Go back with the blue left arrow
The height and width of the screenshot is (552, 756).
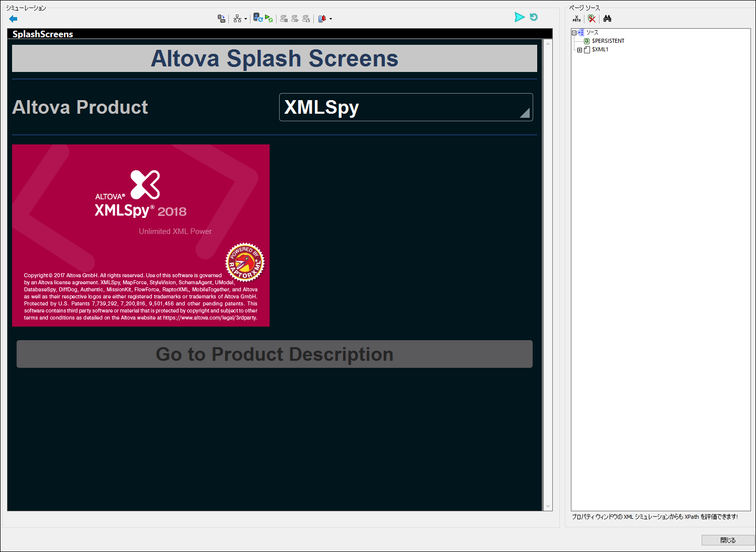coord(13,19)
